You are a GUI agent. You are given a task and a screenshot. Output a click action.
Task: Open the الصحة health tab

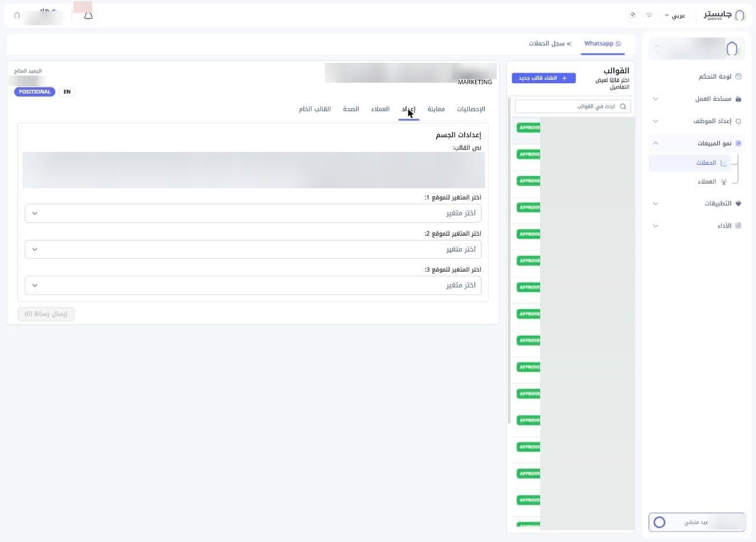pyautogui.click(x=351, y=109)
